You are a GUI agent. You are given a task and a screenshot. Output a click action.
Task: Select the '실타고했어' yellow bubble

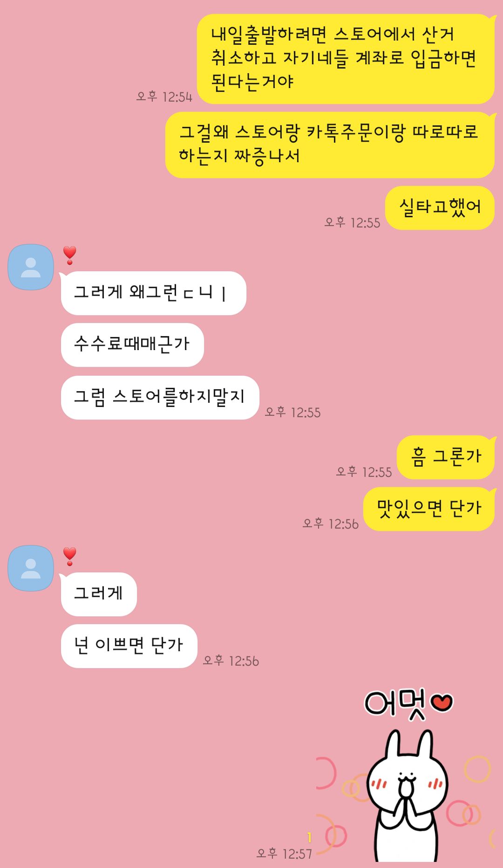[440, 208]
